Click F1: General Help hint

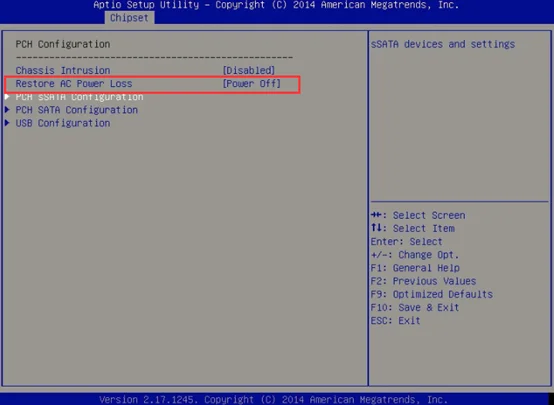415,268
